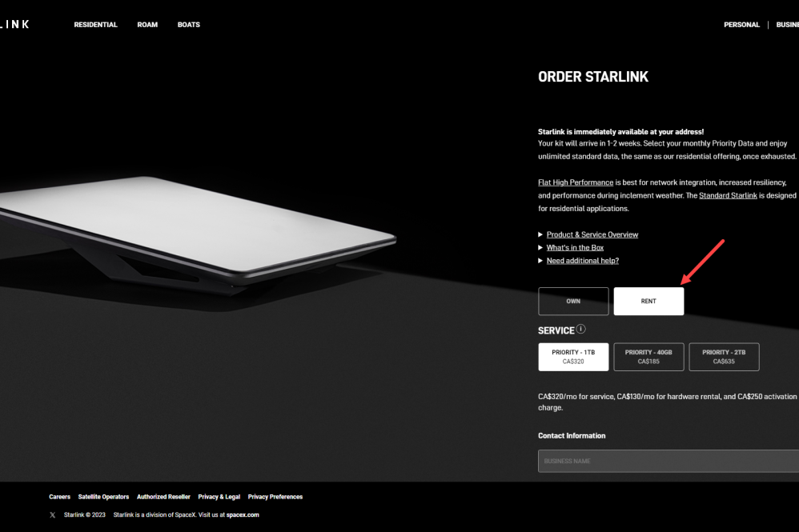The image size is (799, 532).
Task: Open the Residential menu item
Action: [95, 25]
